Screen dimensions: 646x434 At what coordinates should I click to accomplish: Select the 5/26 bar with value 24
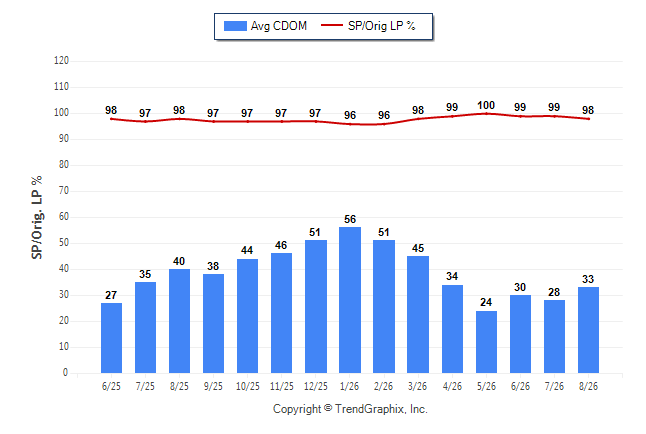486,342
